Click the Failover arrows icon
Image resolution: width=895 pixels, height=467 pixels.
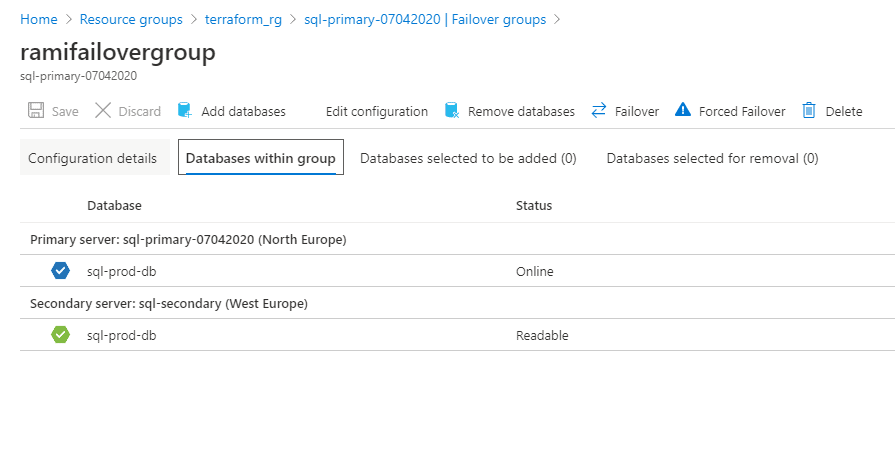click(x=599, y=111)
